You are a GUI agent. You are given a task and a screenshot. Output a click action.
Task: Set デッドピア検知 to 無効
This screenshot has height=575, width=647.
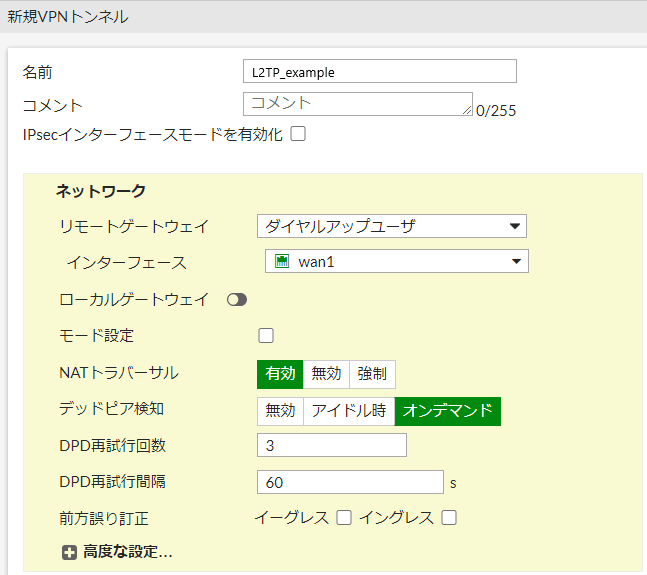coord(280,411)
